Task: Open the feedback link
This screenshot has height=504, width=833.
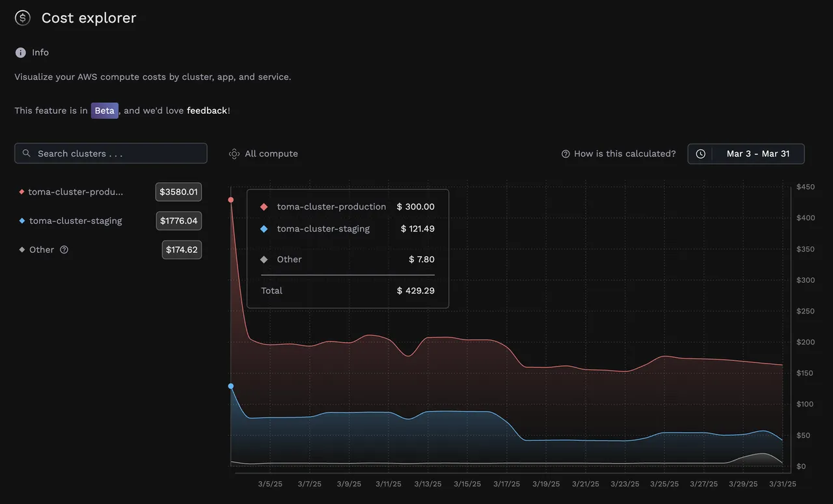Action: click(207, 111)
